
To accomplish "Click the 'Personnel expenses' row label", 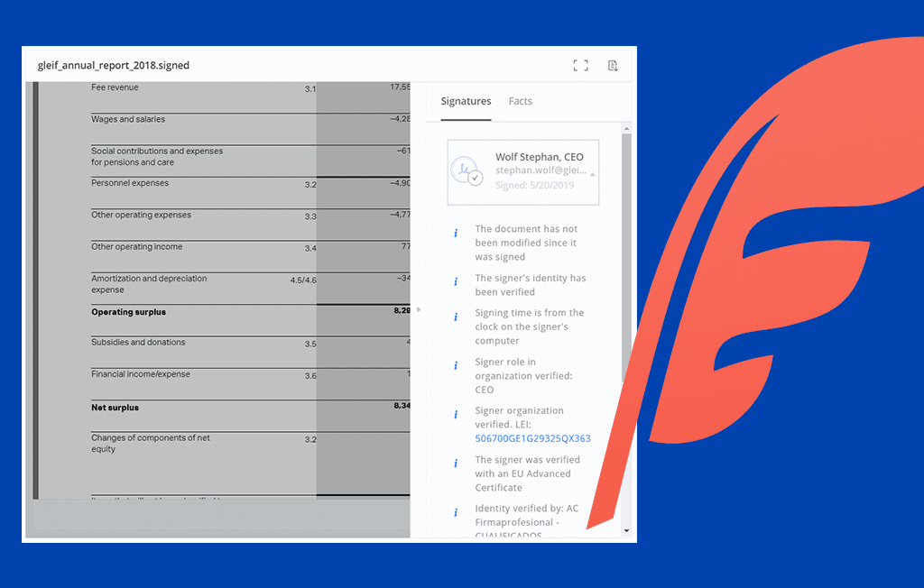I will click(x=130, y=183).
